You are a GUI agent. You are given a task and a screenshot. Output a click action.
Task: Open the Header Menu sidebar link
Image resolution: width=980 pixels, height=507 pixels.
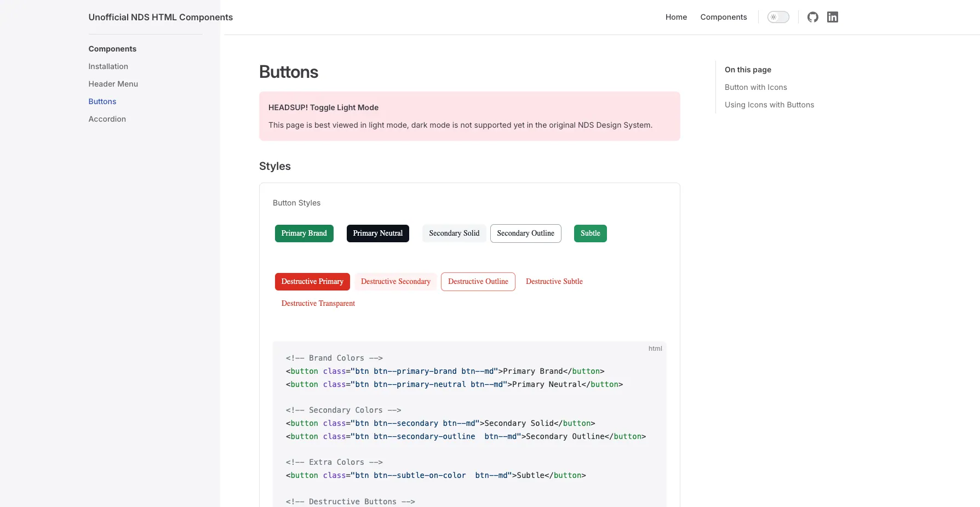click(x=113, y=84)
